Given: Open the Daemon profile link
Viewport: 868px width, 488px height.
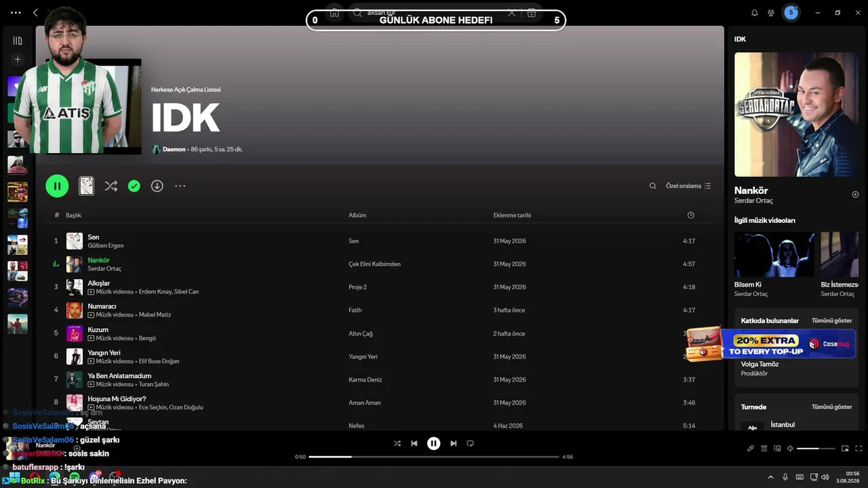Looking at the screenshot, I should click(174, 149).
